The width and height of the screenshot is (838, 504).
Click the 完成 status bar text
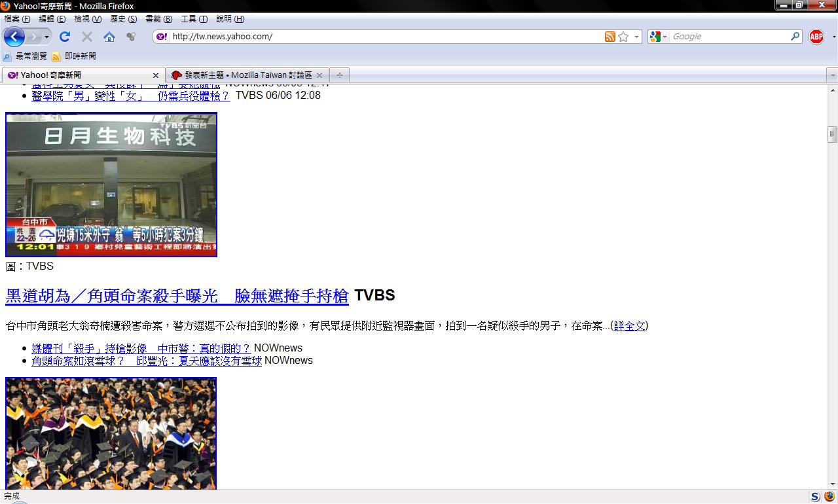click(12, 497)
